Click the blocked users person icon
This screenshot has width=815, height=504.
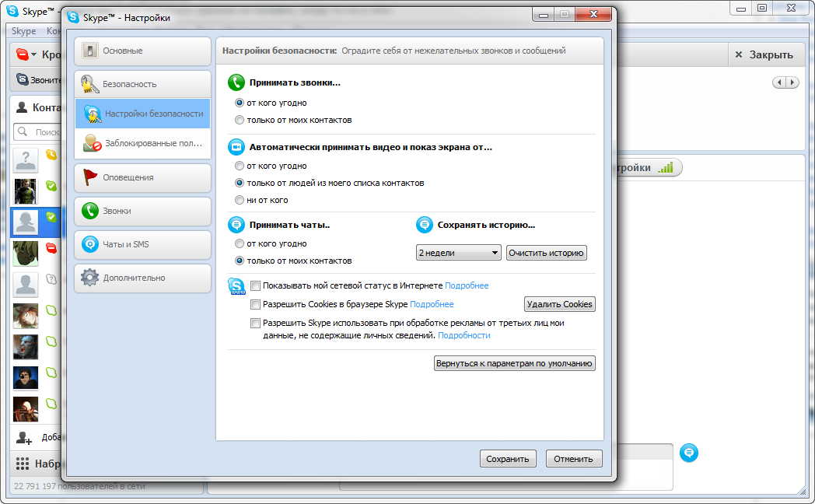pos(93,143)
